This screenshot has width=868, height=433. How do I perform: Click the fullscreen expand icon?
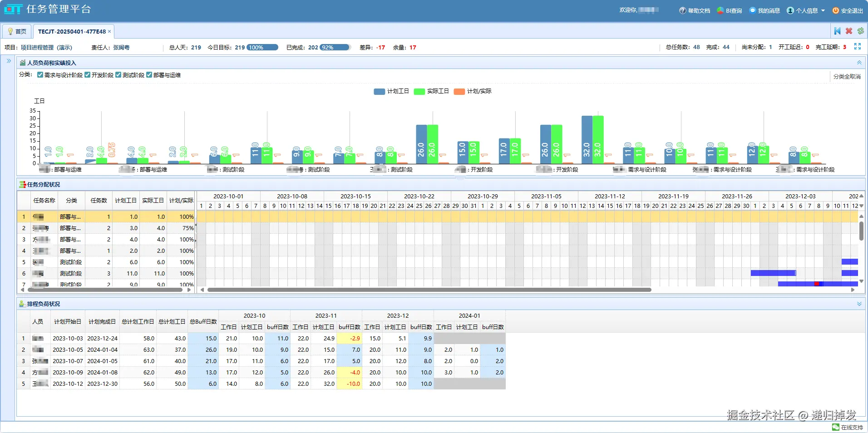[858, 47]
